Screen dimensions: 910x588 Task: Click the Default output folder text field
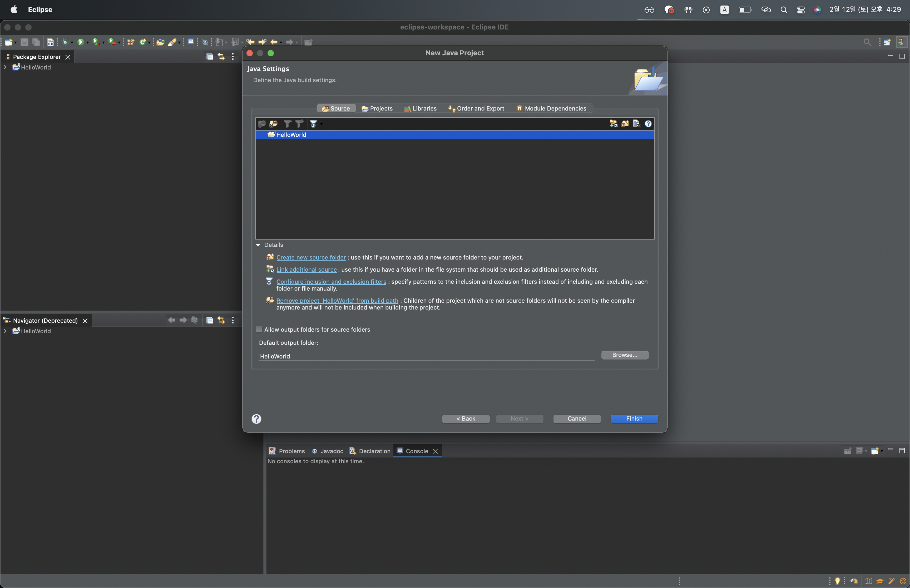pos(427,356)
